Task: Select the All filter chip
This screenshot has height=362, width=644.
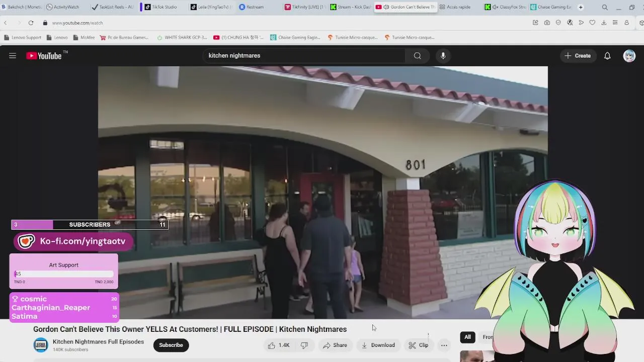Action: (x=467, y=337)
